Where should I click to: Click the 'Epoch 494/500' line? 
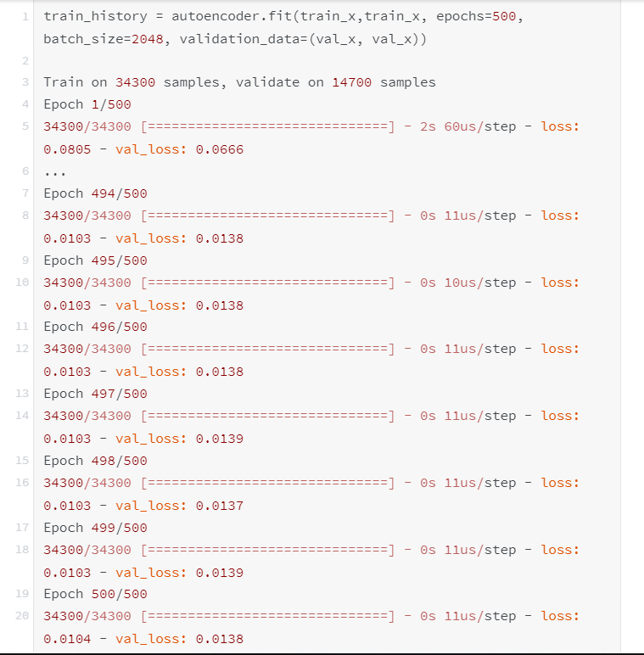point(95,193)
